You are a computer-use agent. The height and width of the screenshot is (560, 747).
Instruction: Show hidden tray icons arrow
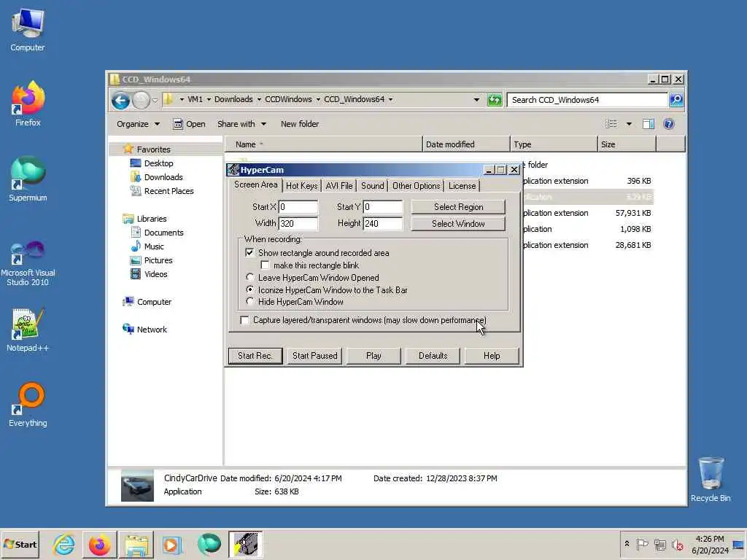click(627, 544)
